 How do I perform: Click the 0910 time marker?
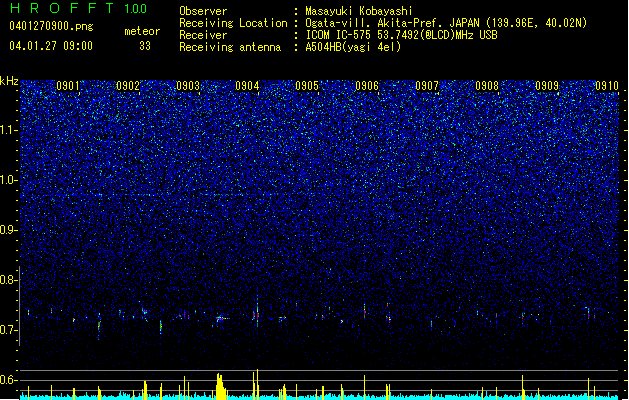[x=607, y=86]
